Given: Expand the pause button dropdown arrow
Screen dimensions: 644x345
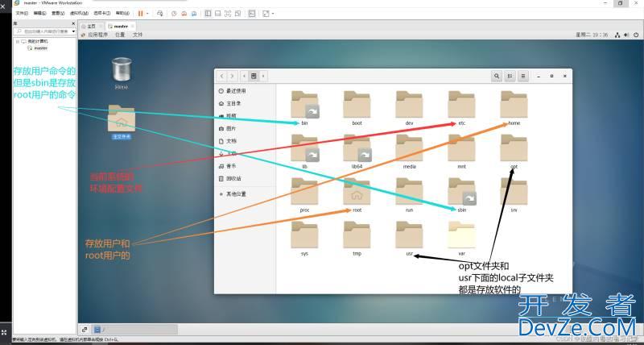Looking at the screenshot, I should tap(147, 14).
